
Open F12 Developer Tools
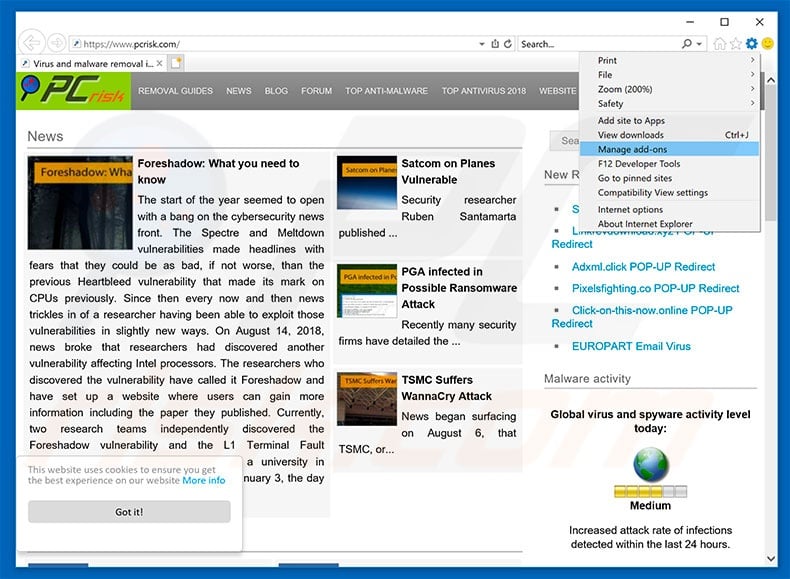(670, 164)
